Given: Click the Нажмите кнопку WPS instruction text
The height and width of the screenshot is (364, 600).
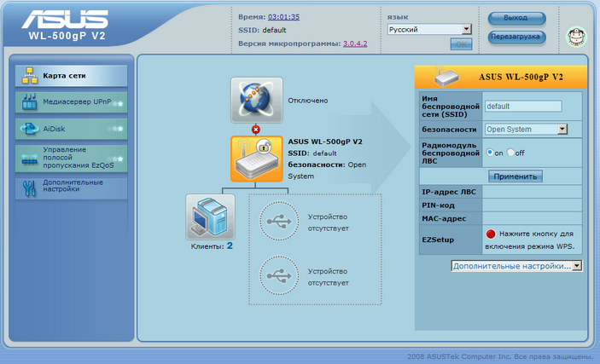Looking at the screenshot, I should click(x=530, y=240).
